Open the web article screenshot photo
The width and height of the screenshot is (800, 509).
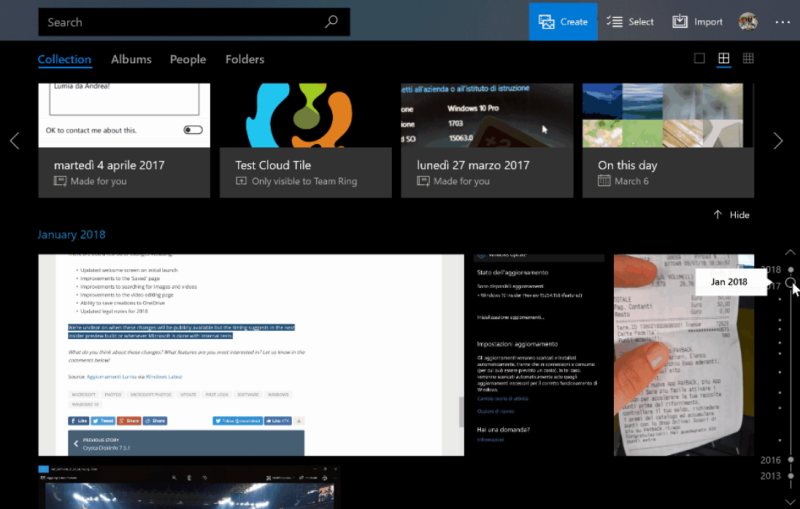click(x=251, y=355)
